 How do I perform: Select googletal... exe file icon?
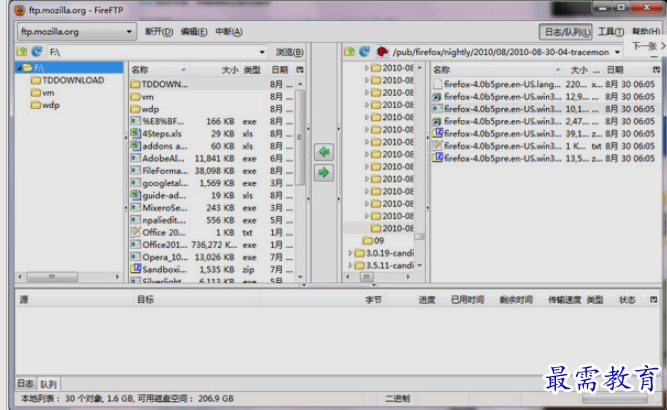click(135, 183)
